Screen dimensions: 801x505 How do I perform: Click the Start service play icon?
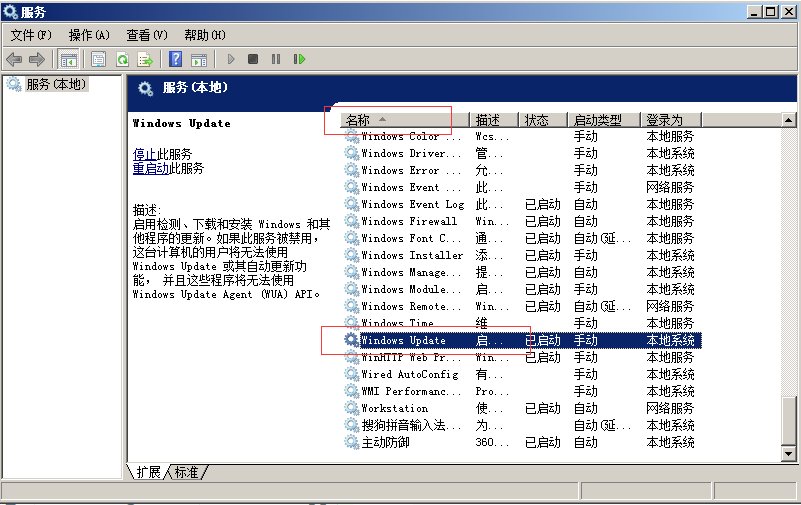pos(231,59)
